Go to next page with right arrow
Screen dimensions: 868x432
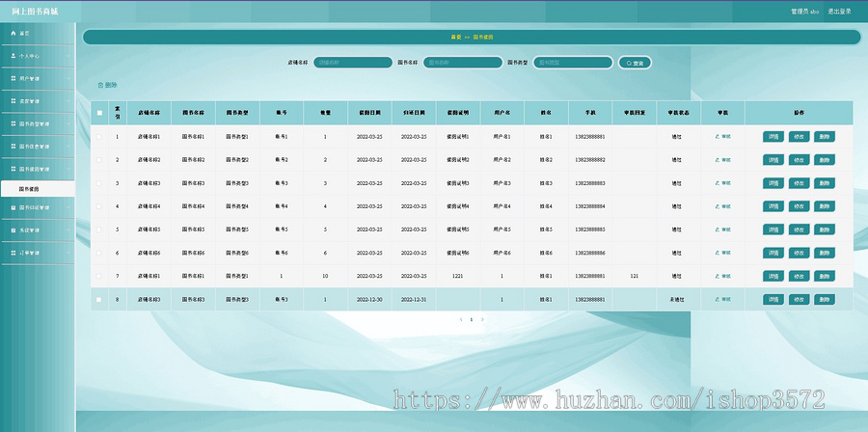[x=482, y=319]
